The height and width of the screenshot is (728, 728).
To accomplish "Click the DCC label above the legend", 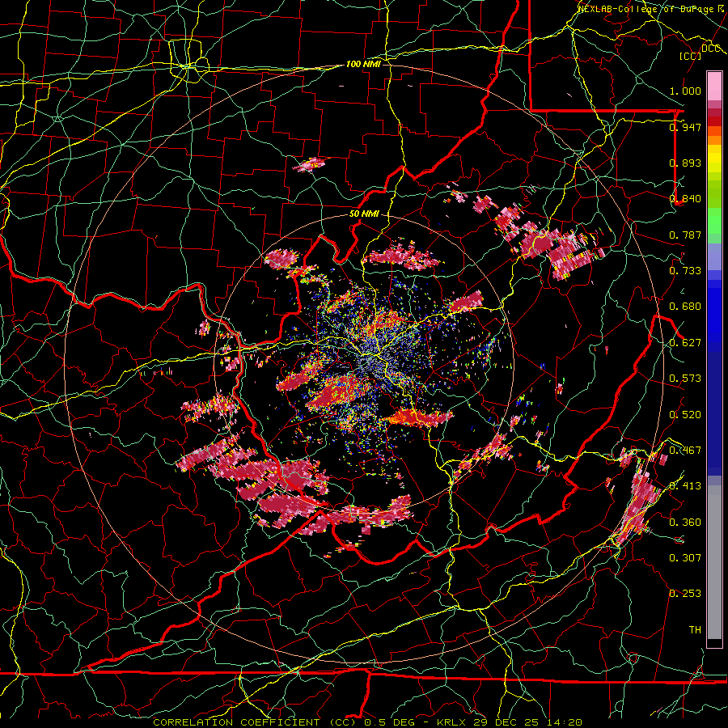I will click(x=711, y=49).
